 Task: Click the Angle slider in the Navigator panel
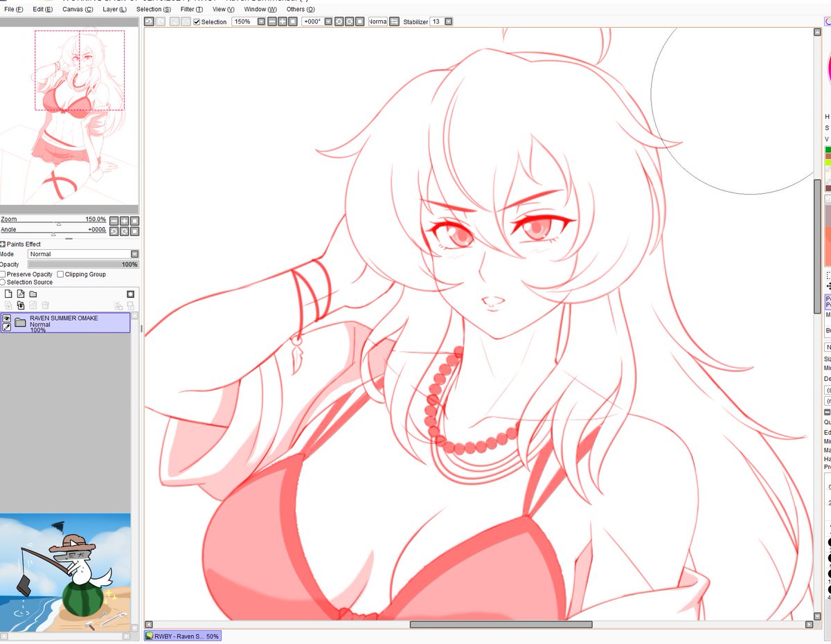pos(54,233)
